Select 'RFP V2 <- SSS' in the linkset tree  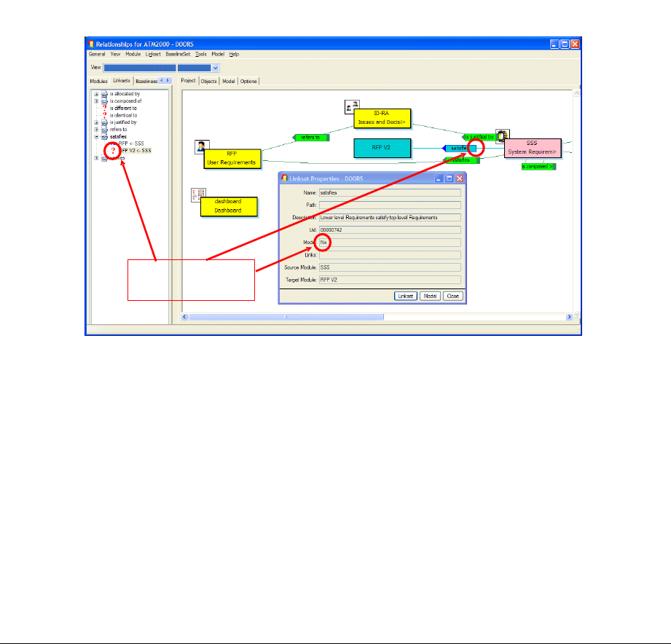click(x=135, y=151)
